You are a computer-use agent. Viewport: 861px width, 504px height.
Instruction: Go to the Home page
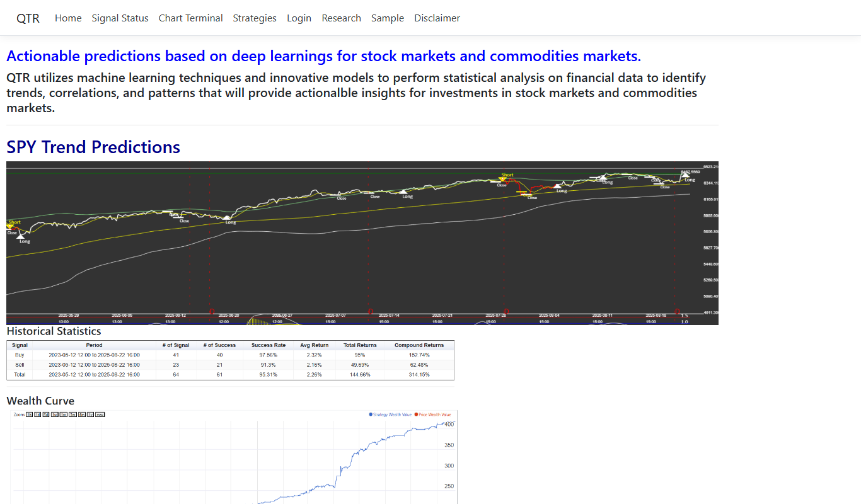pyautogui.click(x=68, y=18)
